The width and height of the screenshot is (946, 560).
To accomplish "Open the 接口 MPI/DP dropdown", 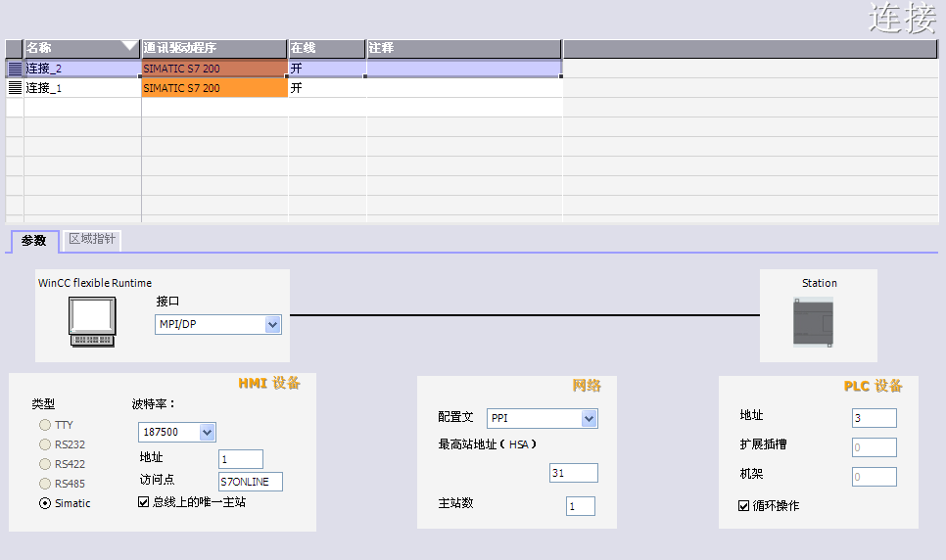I will pos(272,325).
